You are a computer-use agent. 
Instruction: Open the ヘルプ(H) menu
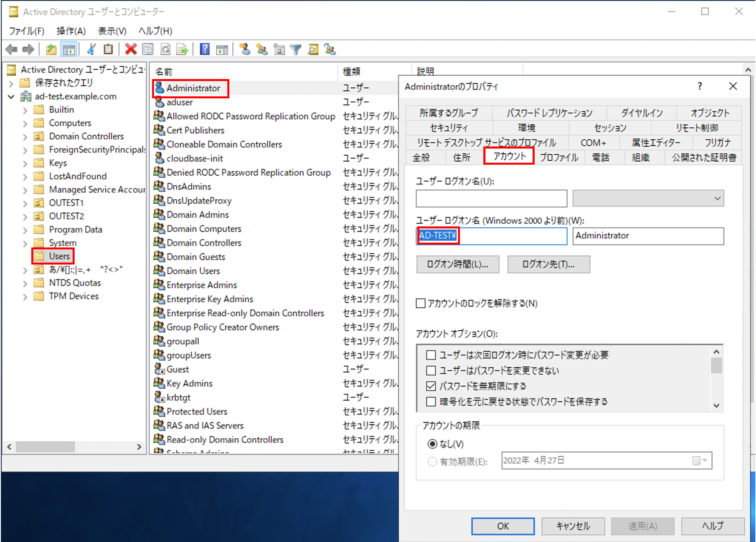(155, 31)
